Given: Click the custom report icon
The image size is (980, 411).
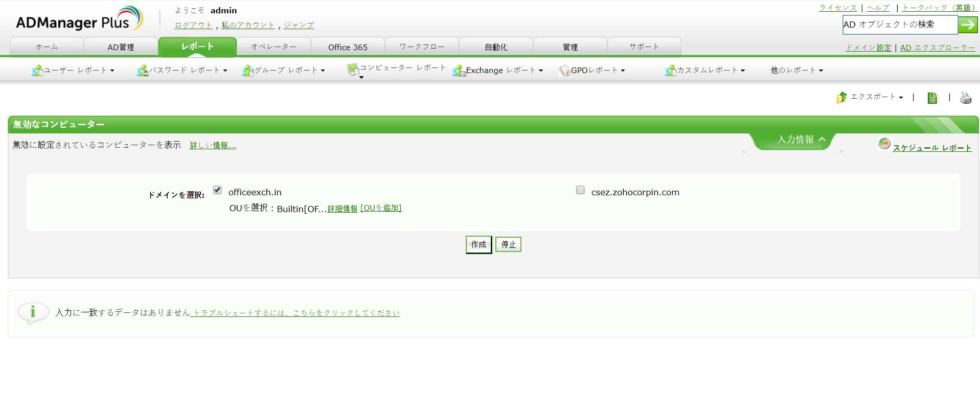Looking at the screenshot, I should tap(671, 71).
